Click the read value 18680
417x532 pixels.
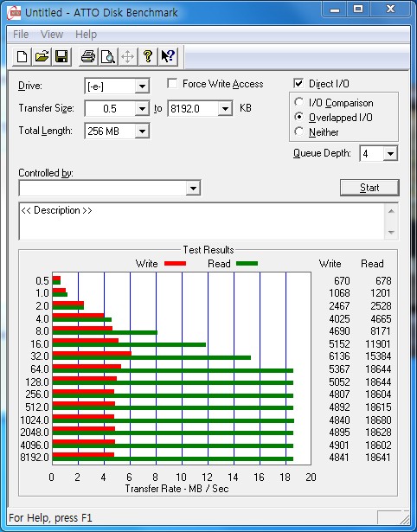pyautogui.click(x=378, y=420)
